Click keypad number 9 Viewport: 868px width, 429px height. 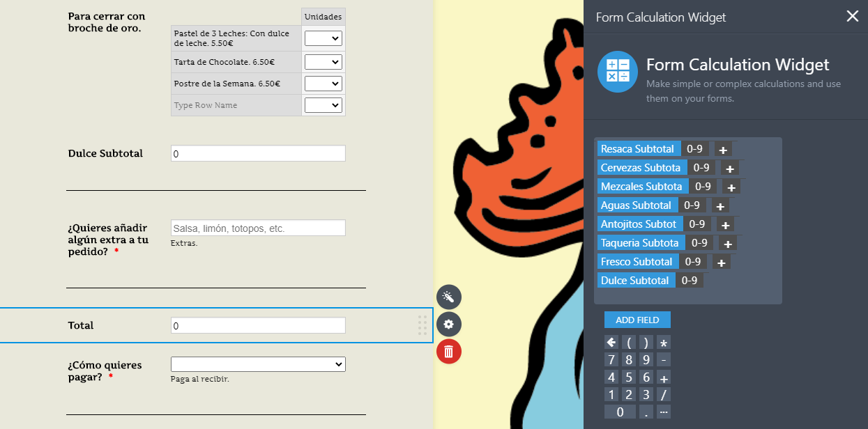click(646, 359)
